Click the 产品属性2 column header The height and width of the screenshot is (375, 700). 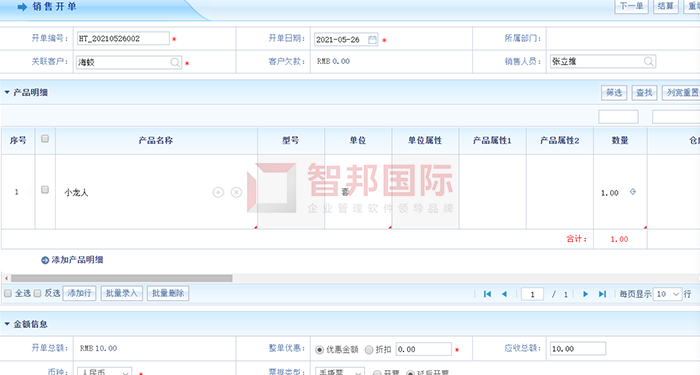[560, 141]
